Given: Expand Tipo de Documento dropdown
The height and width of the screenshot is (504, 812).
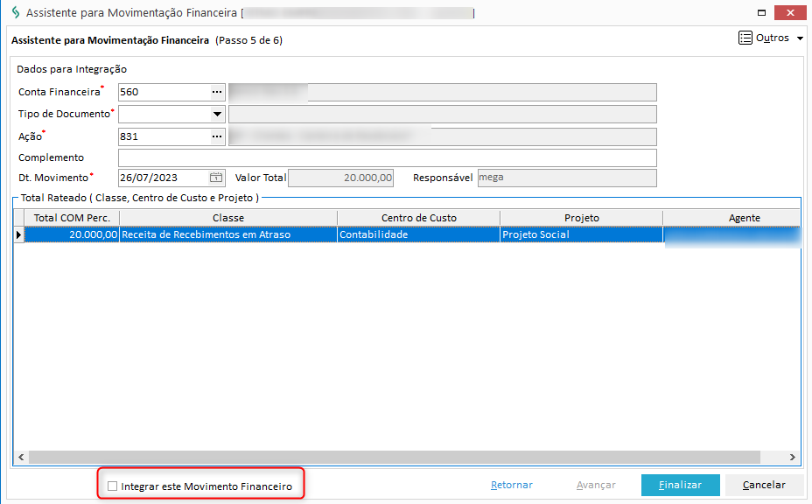Looking at the screenshot, I should click(216, 114).
